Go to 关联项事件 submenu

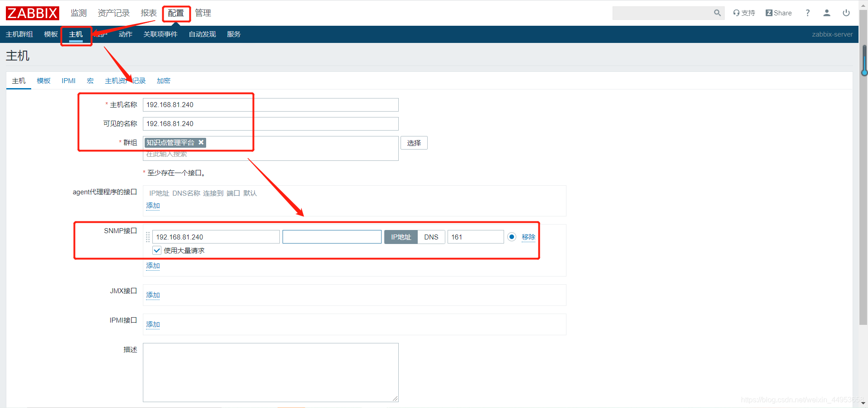pos(160,34)
